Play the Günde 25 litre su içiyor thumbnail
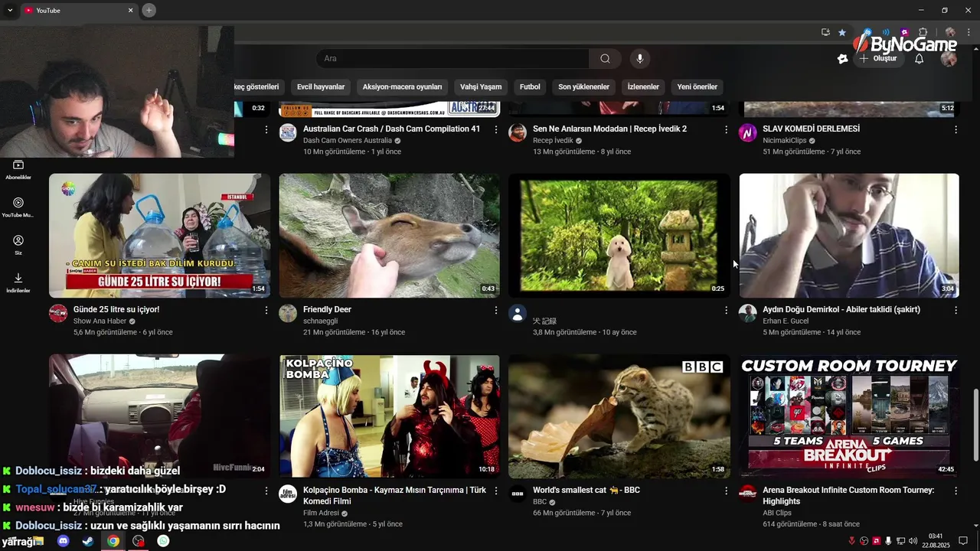The width and height of the screenshot is (980, 551). click(159, 236)
